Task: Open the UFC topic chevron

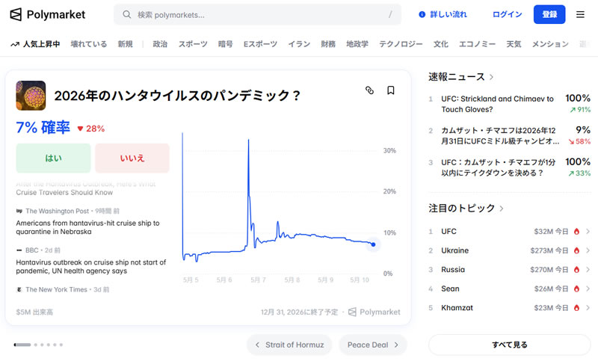Action: (588, 232)
